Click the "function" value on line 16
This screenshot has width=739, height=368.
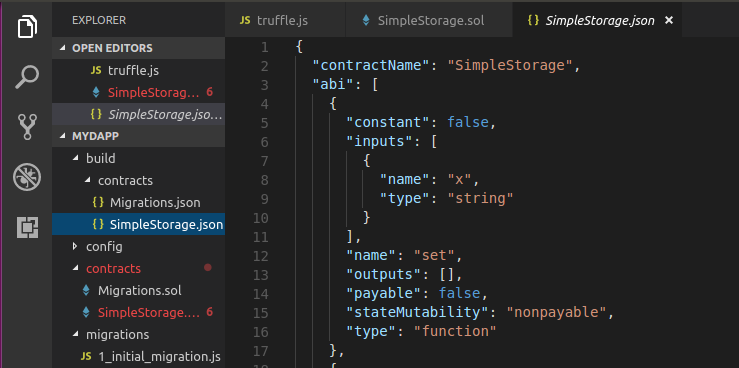(455, 331)
